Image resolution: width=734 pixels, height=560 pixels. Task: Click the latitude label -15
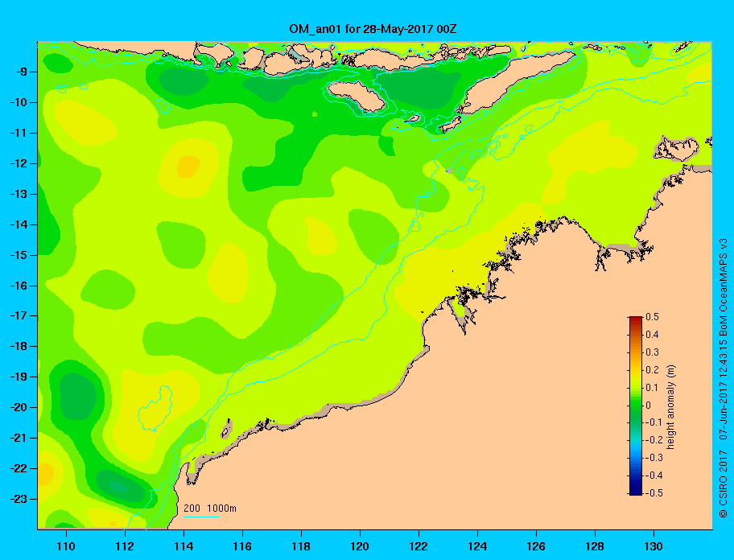point(18,255)
